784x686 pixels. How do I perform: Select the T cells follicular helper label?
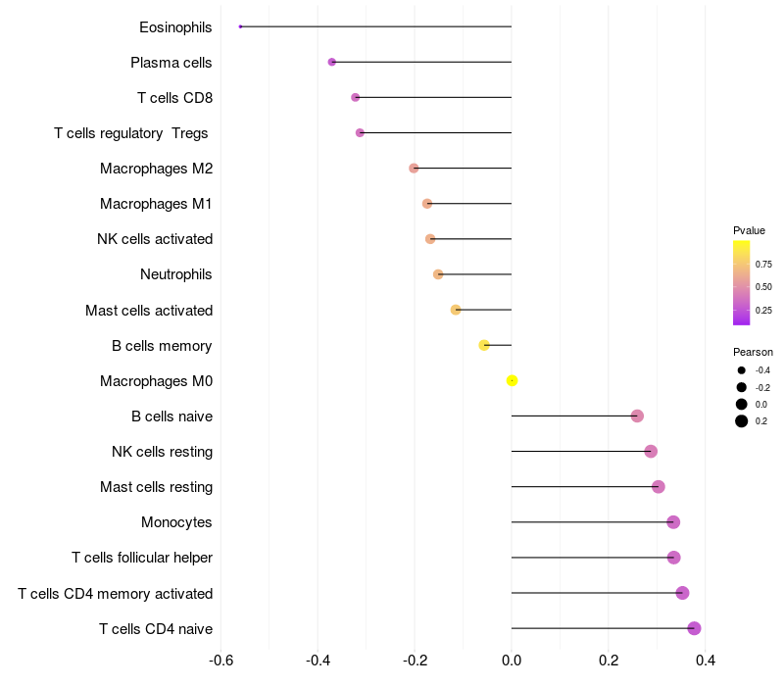tap(142, 558)
